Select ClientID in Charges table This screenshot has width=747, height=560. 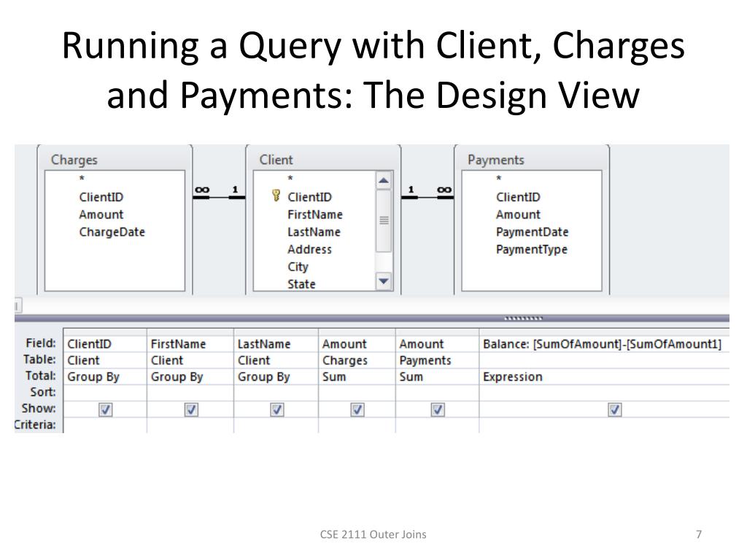tap(101, 197)
